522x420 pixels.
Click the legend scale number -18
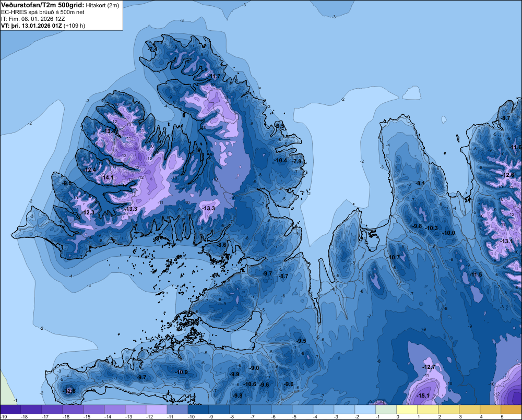(23, 417)
